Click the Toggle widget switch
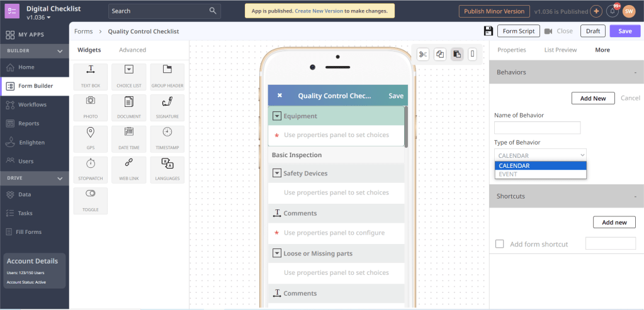This screenshot has height=310, width=644. [91, 194]
